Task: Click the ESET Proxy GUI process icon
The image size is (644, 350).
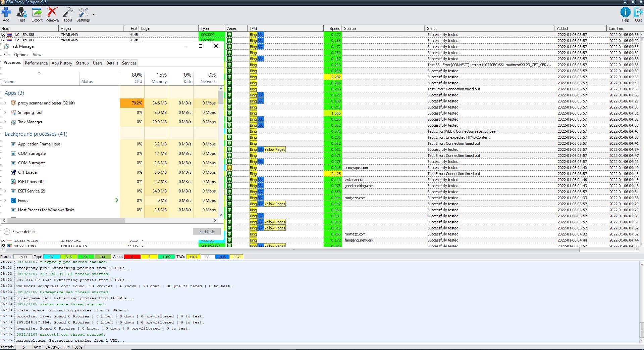Action: [x=13, y=182]
